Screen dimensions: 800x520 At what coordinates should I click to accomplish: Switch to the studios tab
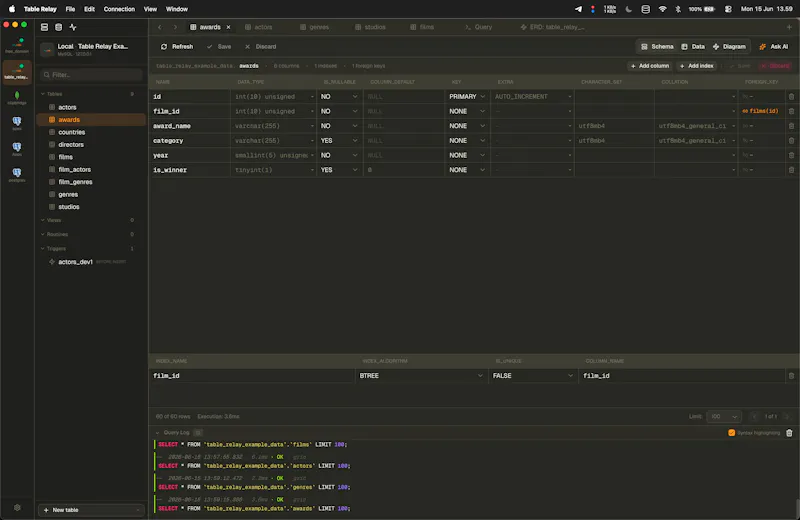[x=370, y=27]
